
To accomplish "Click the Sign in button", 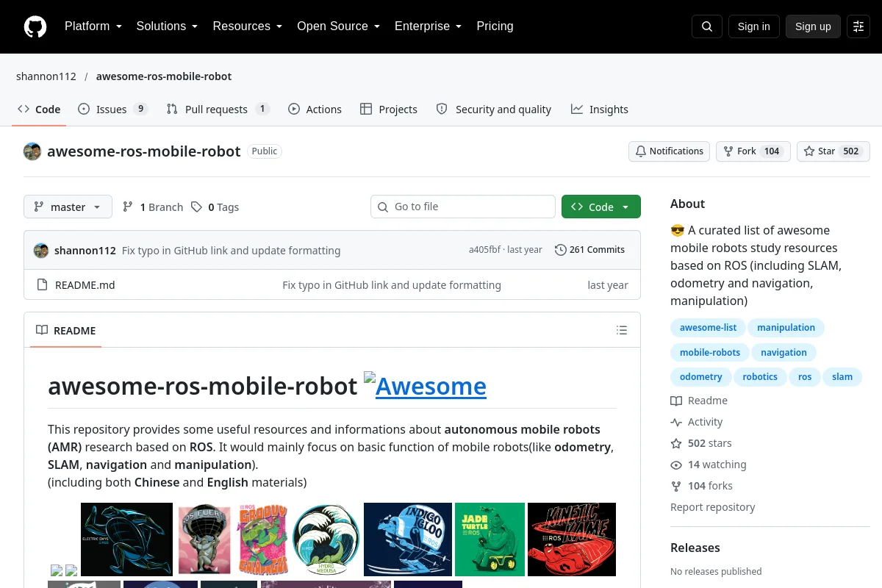I will 753,26.
